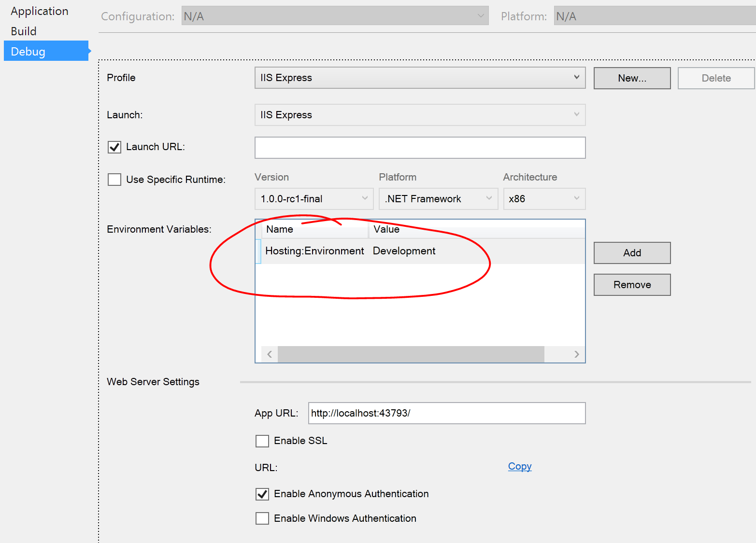Enable Windows Authentication checkbox
Image resolution: width=756 pixels, height=543 pixels.
(262, 519)
